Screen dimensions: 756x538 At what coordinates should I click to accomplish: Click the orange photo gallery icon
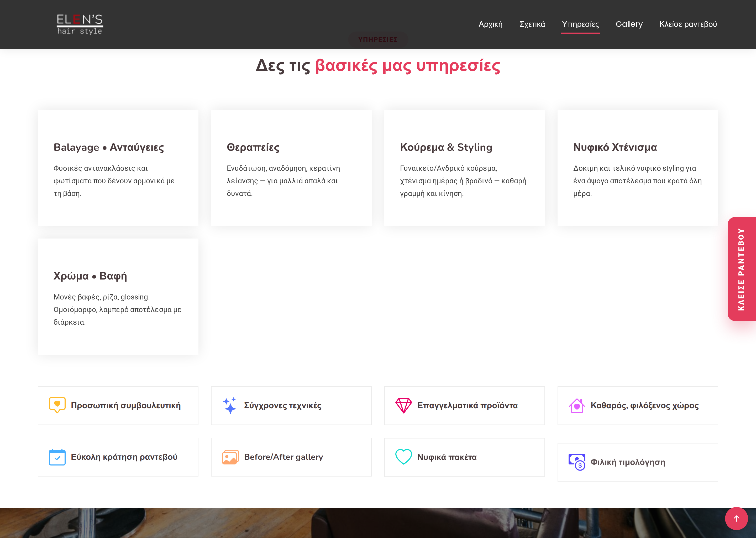pyautogui.click(x=230, y=457)
